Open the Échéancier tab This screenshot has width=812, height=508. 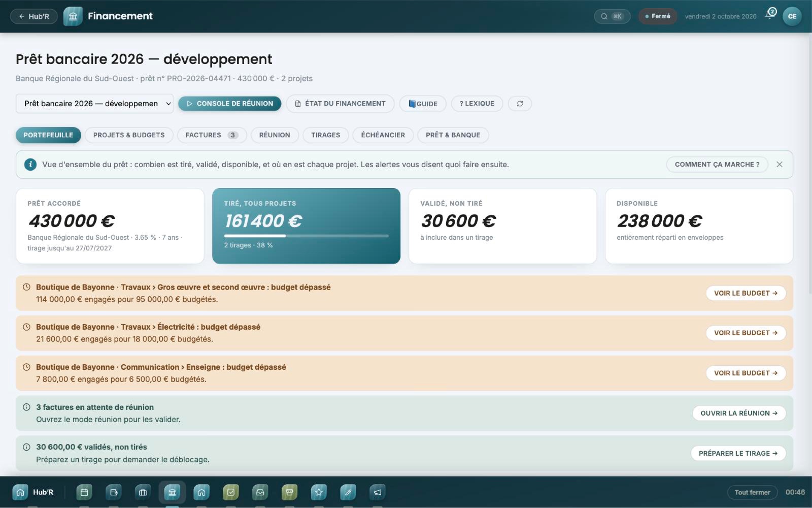click(383, 135)
